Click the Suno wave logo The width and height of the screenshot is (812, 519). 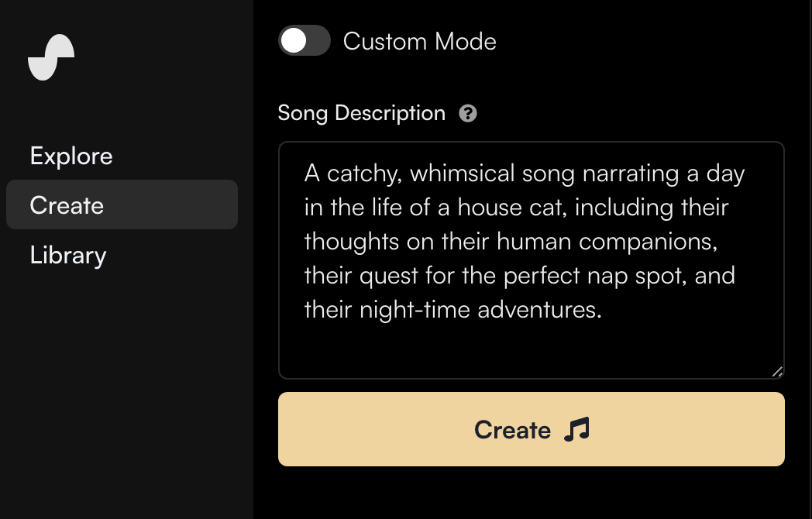click(51, 57)
